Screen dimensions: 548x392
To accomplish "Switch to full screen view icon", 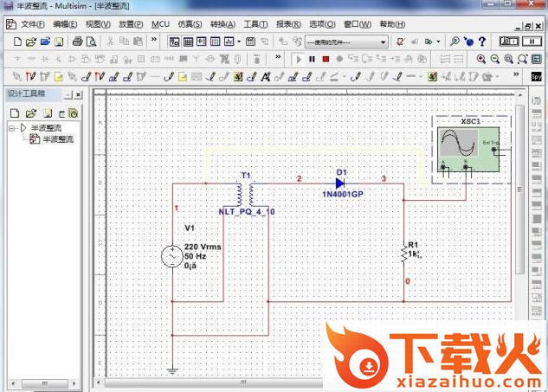I will point(537,59).
